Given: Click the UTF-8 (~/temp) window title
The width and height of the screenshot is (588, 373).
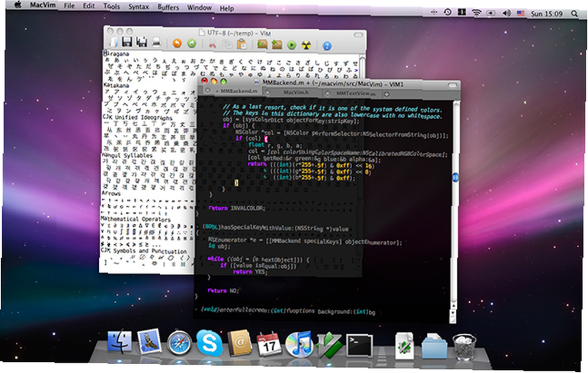Looking at the screenshot, I should pos(239,33).
